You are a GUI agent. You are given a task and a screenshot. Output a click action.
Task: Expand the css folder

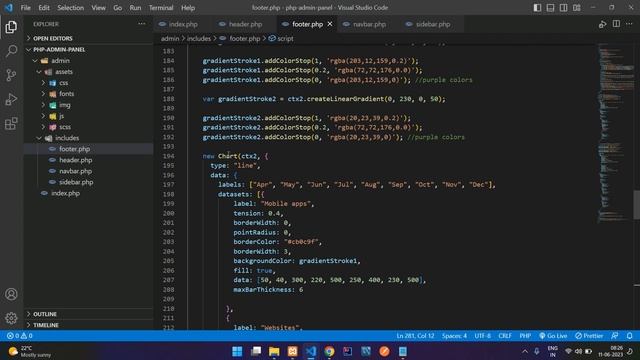pyautogui.click(x=89, y=82)
